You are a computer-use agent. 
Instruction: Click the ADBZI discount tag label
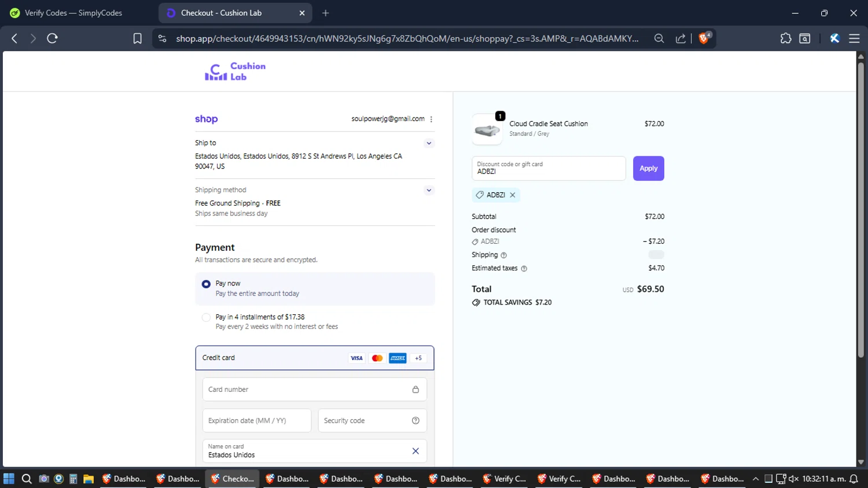click(496, 195)
